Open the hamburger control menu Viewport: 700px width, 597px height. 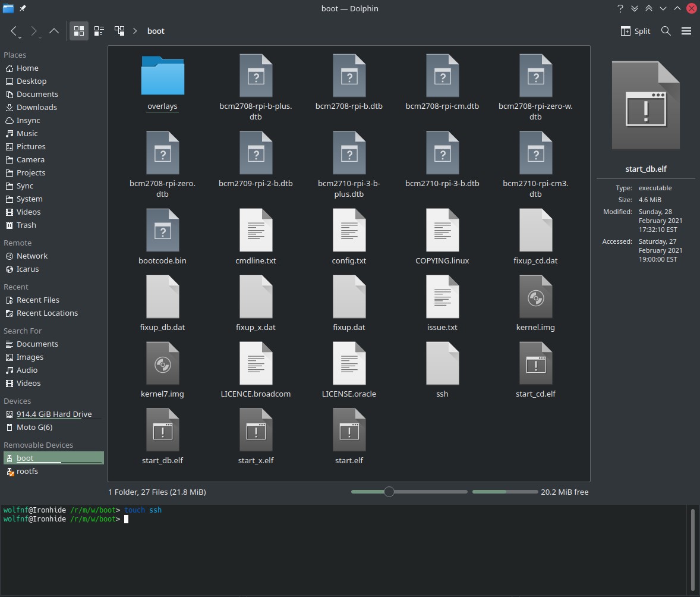686,31
